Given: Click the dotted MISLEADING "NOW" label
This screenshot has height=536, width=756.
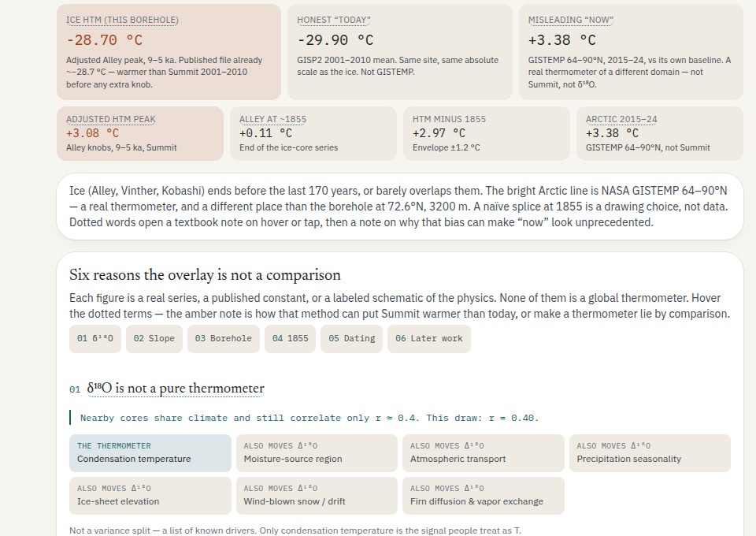Looking at the screenshot, I should (570, 20).
